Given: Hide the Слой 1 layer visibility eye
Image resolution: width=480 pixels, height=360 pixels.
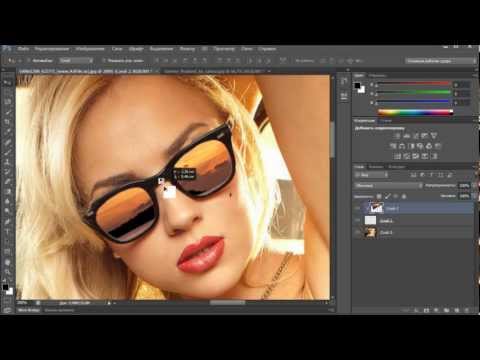Looking at the screenshot, I should [x=358, y=220].
